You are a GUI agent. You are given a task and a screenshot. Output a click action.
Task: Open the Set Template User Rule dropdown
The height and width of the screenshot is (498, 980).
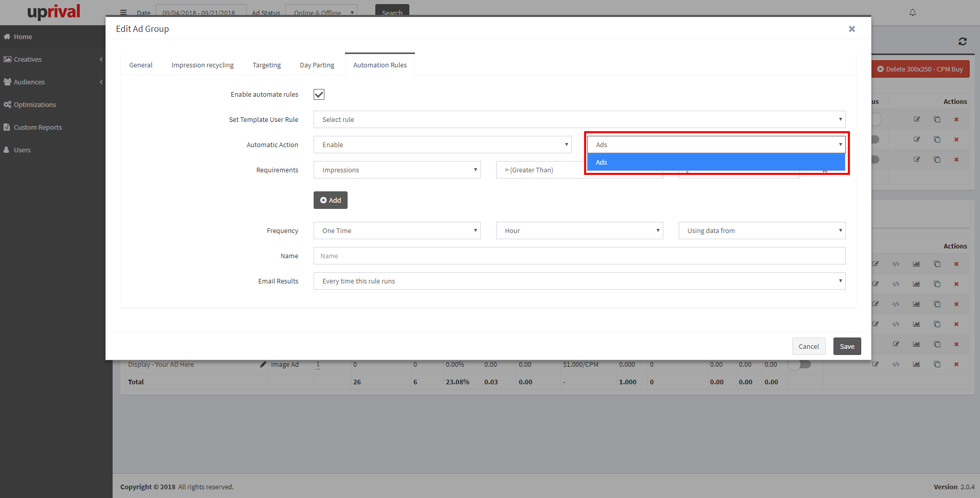(579, 119)
